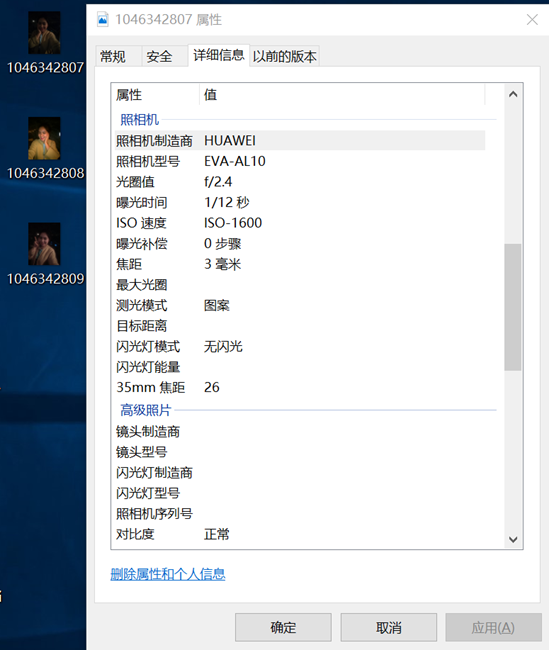The width and height of the screenshot is (549, 650).
Task: Select the ISO 速度 ISO-1600 row
Action: 300,223
